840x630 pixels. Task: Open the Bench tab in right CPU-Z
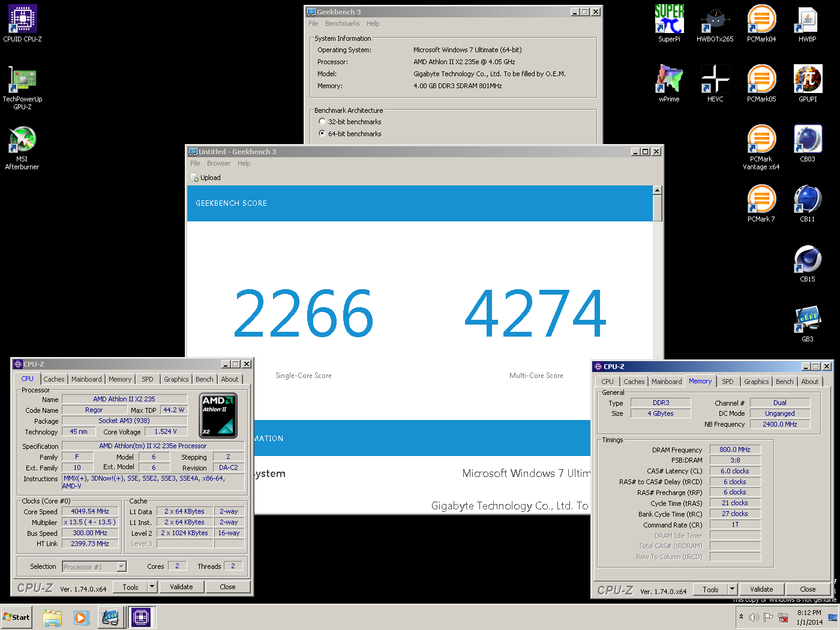(784, 382)
